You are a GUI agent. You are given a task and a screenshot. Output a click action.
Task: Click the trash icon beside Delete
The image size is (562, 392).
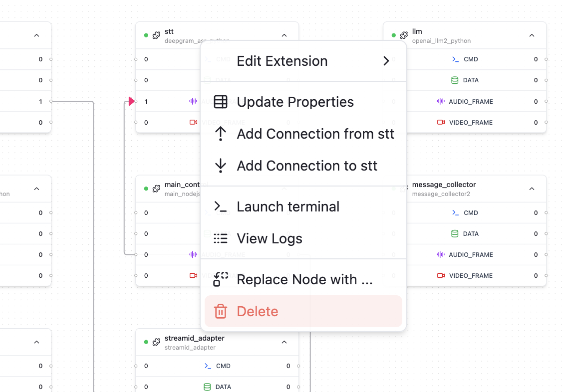point(221,312)
